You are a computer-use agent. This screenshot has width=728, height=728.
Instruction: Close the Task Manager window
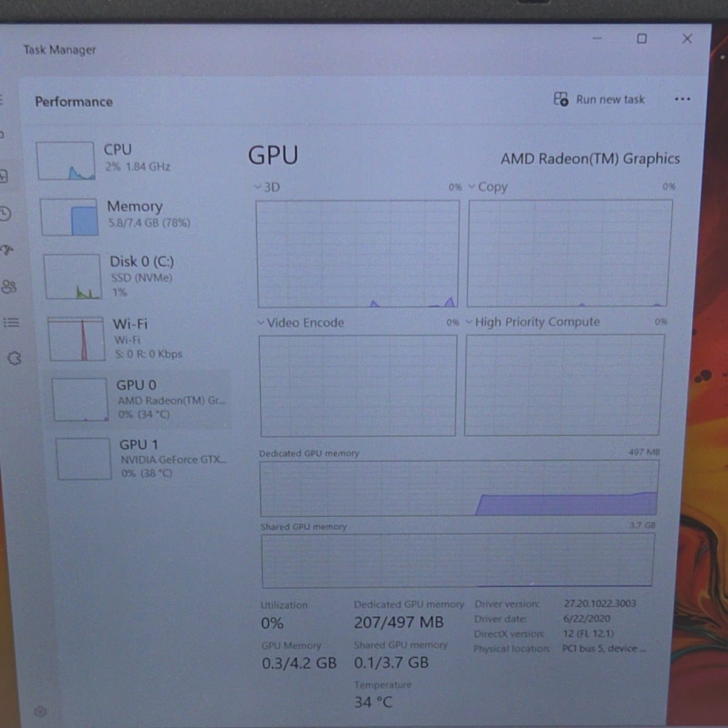tap(687, 39)
